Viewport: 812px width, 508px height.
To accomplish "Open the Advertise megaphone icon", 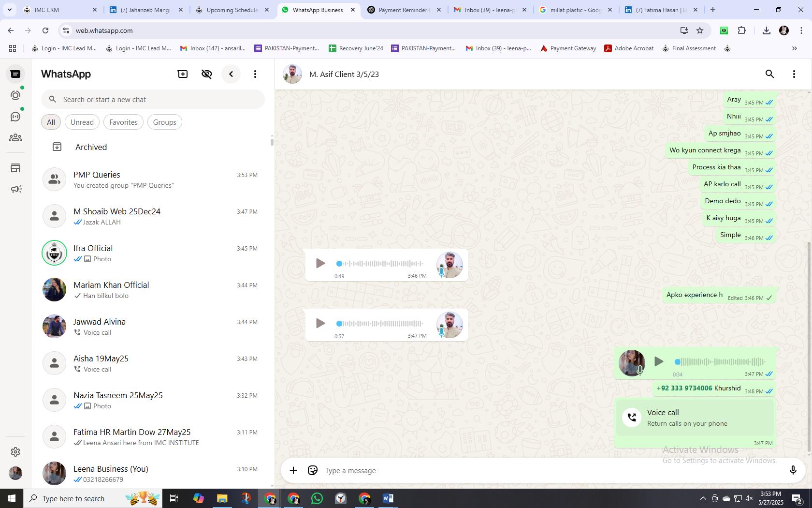I will coord(15,189).
